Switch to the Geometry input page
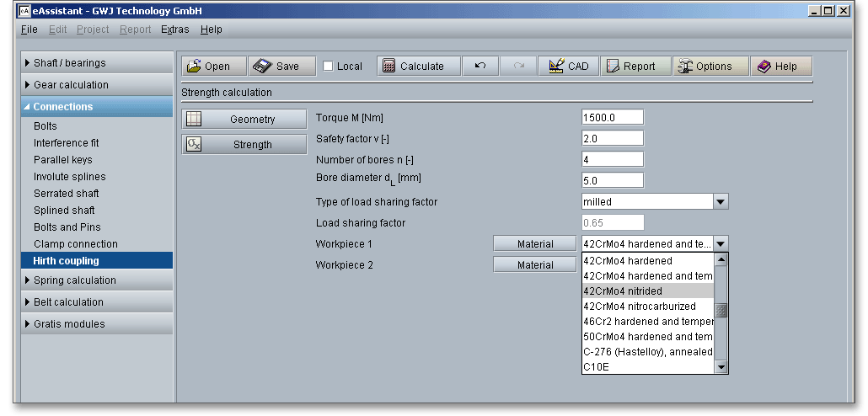Screen dimensions: 868x416 [244, 120]
